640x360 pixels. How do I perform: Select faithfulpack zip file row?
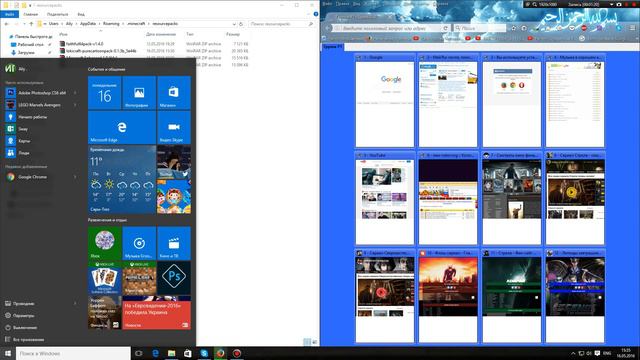pos(154,44)
